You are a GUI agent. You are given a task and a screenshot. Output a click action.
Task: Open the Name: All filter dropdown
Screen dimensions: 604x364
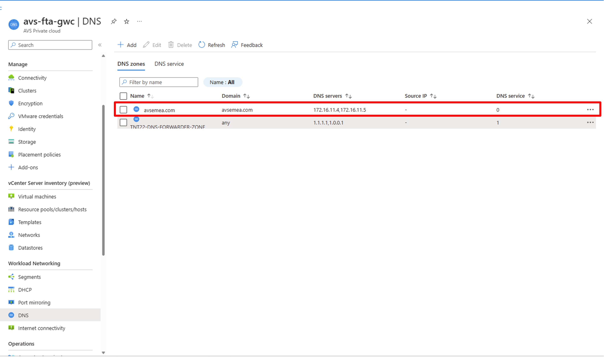point(223,82)
